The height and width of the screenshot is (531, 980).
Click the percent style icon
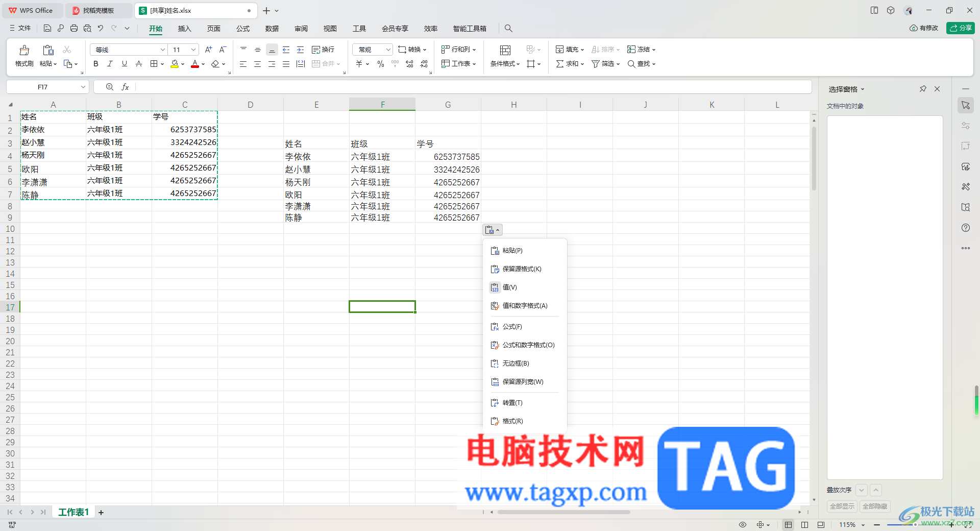381,64
